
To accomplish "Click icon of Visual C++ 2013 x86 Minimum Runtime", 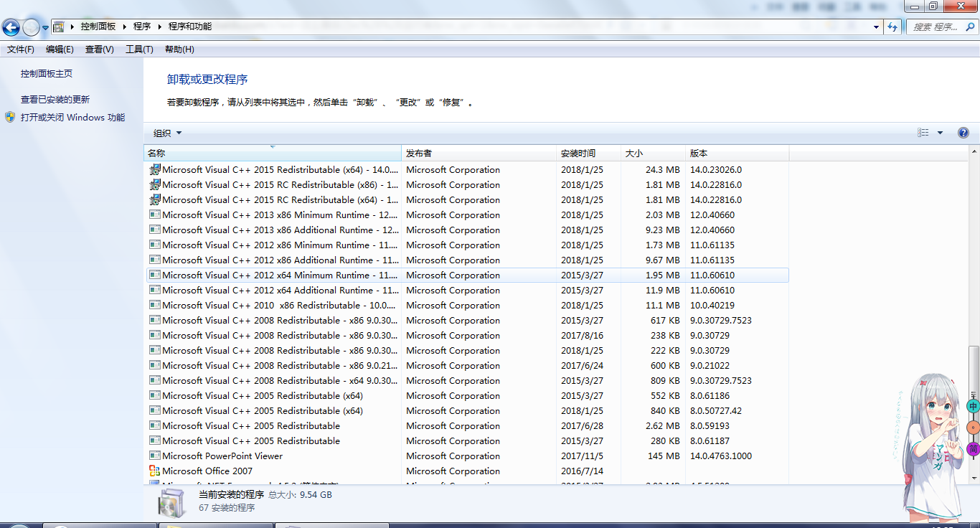I will tap(155, 215).
